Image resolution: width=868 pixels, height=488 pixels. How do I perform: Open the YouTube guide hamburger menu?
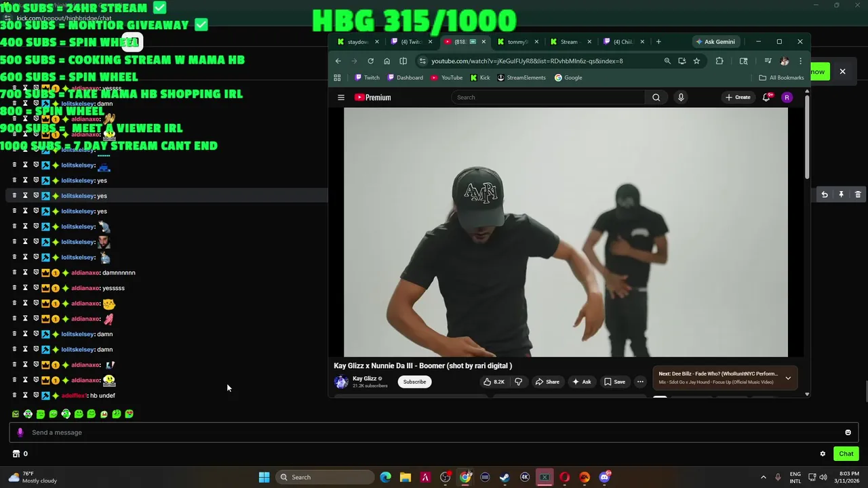(x=341, y=98)
